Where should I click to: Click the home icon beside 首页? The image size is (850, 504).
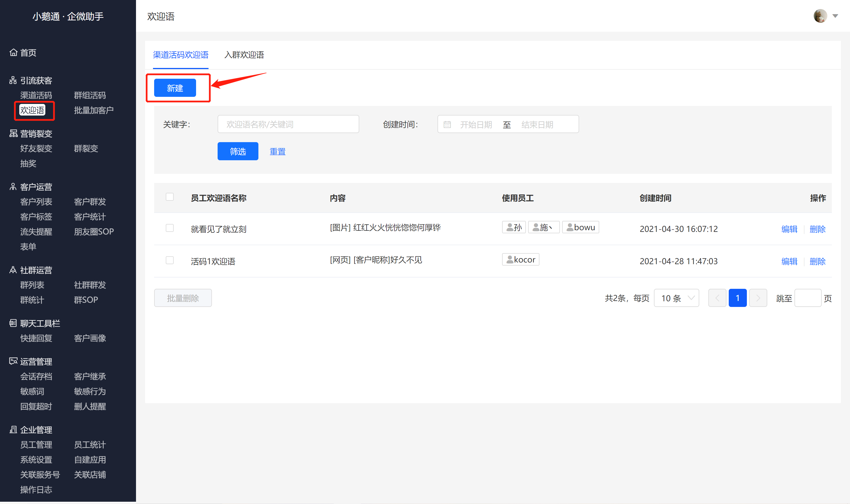tap(13, 53)
